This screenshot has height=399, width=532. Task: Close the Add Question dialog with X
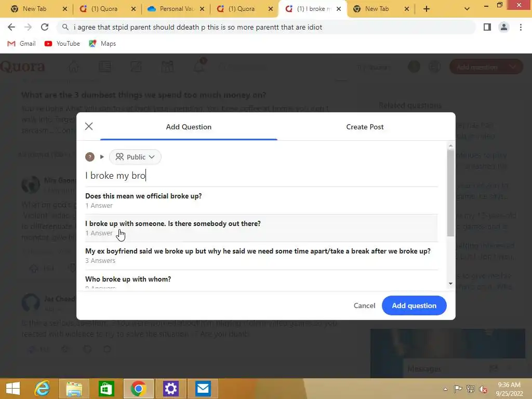point(89,127)
